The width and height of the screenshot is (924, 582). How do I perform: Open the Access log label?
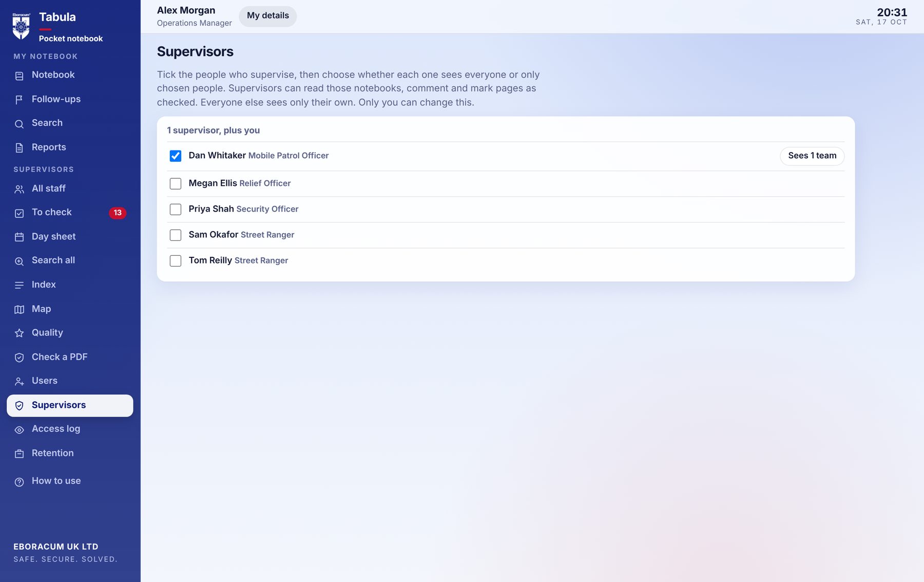[56, 429]
